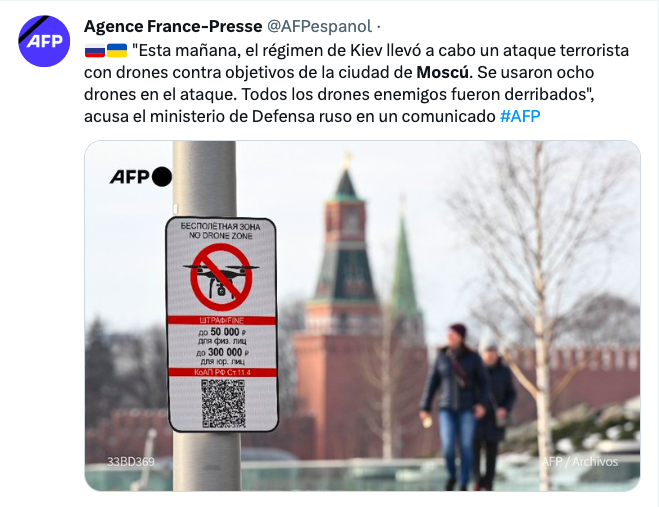This screenshot has width=659, height=507.
Task: Click the QR code on sign
Action: pyautogui.click(x=223, y=403)
